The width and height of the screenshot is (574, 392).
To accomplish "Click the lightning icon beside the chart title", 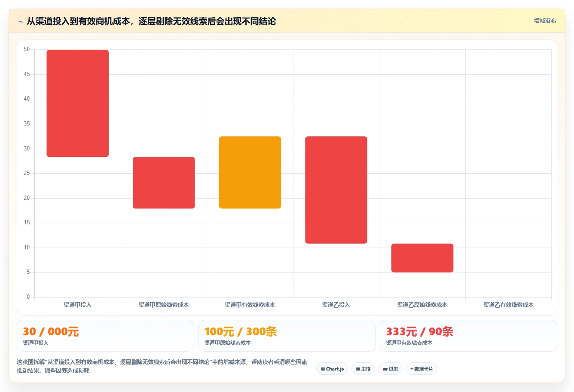I will [x=20, y=21].
